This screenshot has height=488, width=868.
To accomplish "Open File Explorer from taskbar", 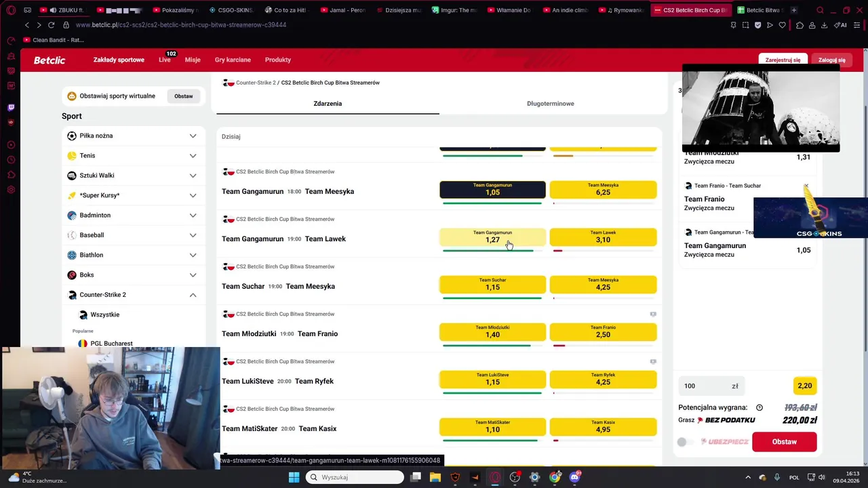I will pyautogui.click(x=435, y=477).
